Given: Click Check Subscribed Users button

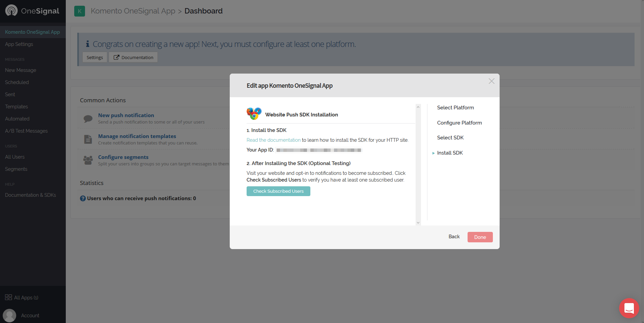Looking at the screenshot, I should tap(278, 191).
